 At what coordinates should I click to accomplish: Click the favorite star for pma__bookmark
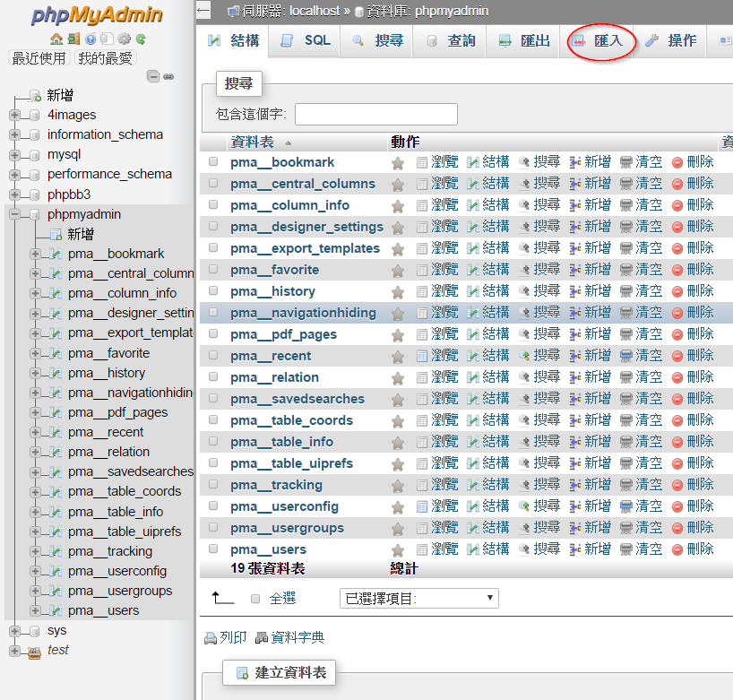(398, 162)
